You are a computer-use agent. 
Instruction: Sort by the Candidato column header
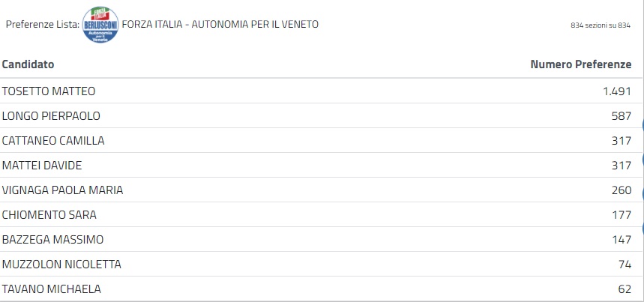(x=28, y=64)
